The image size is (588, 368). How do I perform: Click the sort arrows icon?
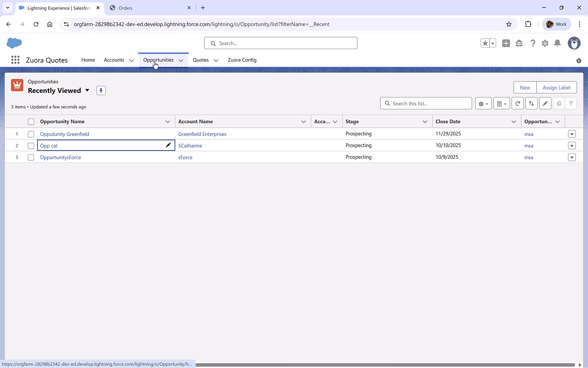(532, 103)
